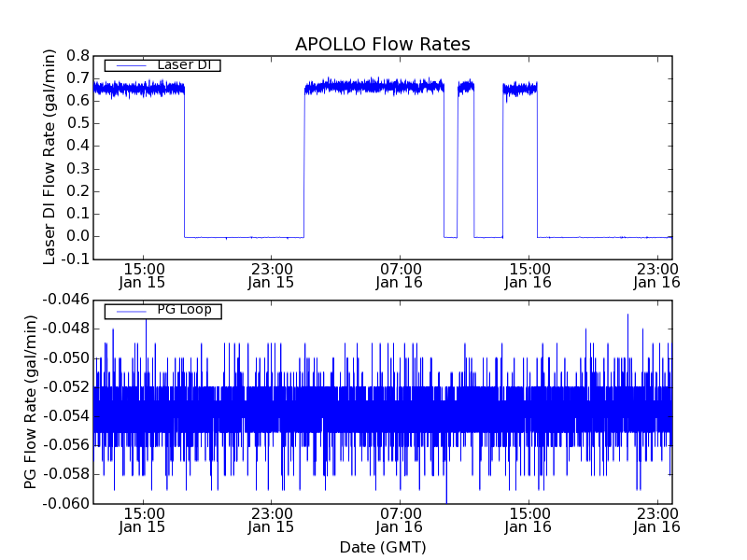Click the blue line sample in PG Loop legend
Image resolution: width=747 pixels, height=560 pixels.
[x=132, y=312]
